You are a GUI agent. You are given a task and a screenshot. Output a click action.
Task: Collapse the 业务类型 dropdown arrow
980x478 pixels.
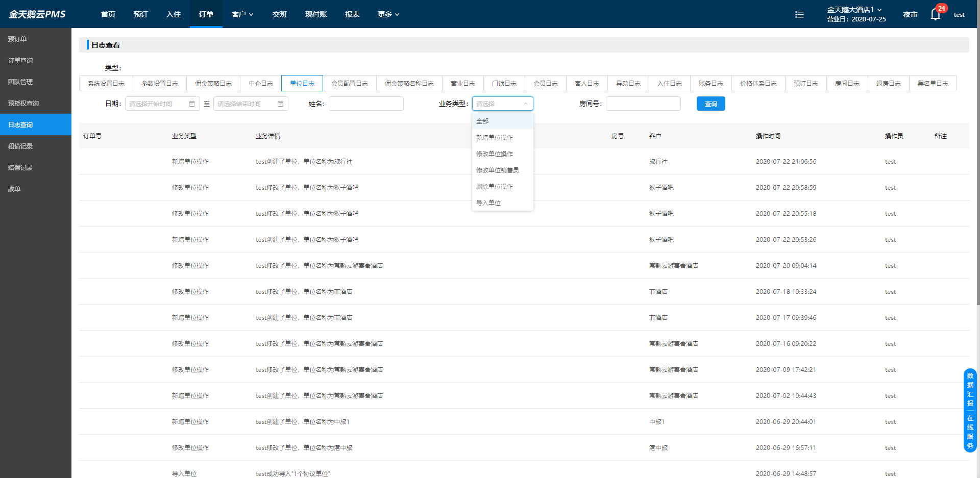click(x=525, y=104)
